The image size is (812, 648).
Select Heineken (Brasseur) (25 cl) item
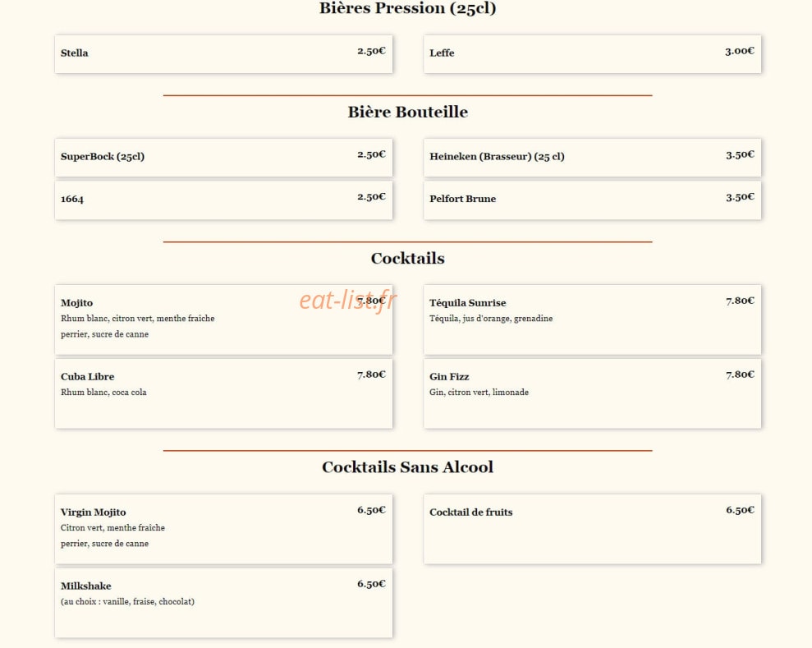click(x=593, y=158)
